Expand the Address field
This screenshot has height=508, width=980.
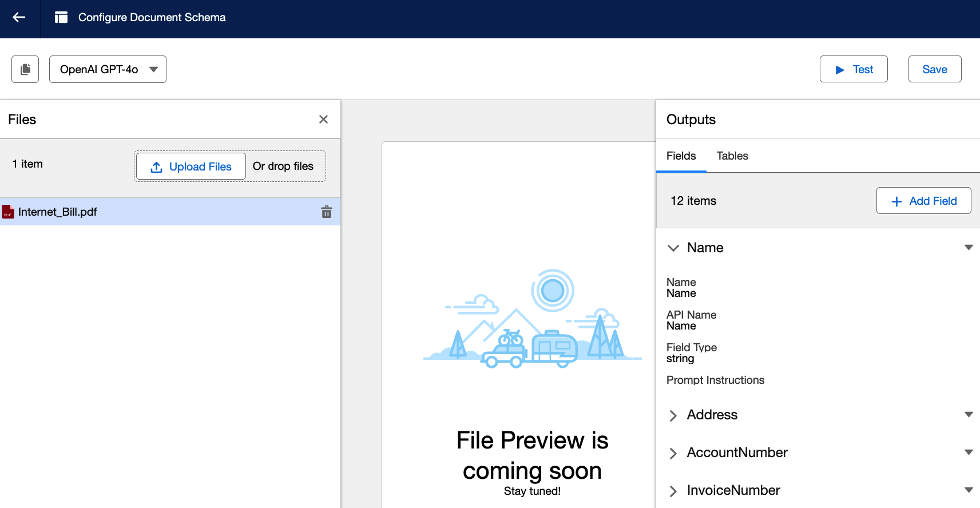(x=673, y=415)
